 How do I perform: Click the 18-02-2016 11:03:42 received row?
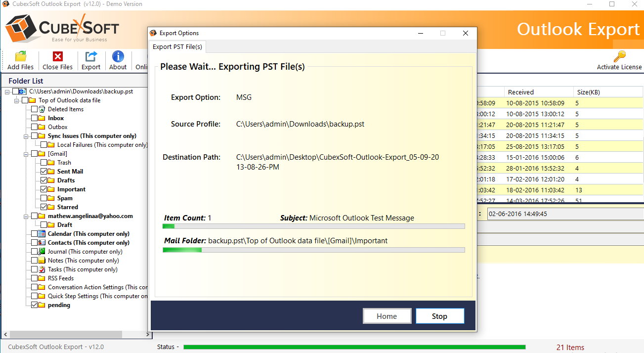coord(535,190)
